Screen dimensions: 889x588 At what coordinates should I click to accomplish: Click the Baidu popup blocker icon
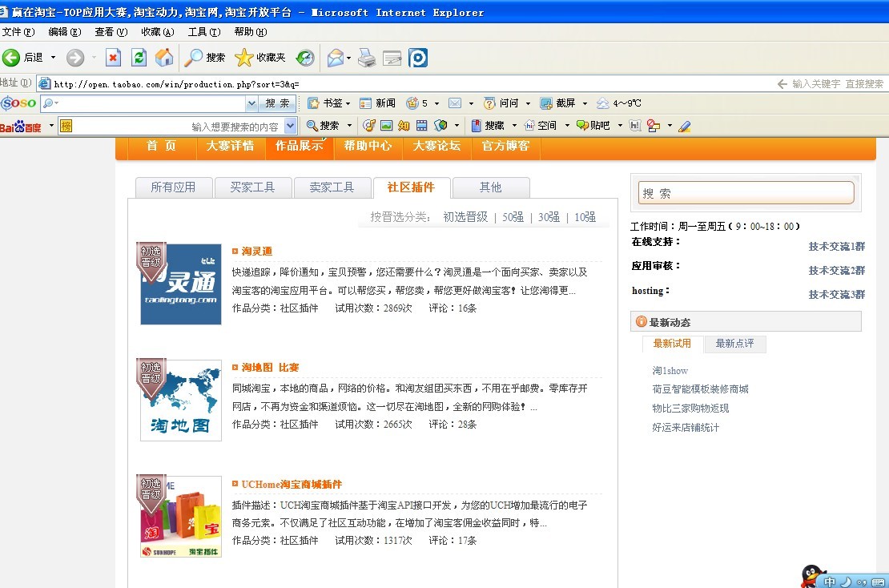pos(654,126)
